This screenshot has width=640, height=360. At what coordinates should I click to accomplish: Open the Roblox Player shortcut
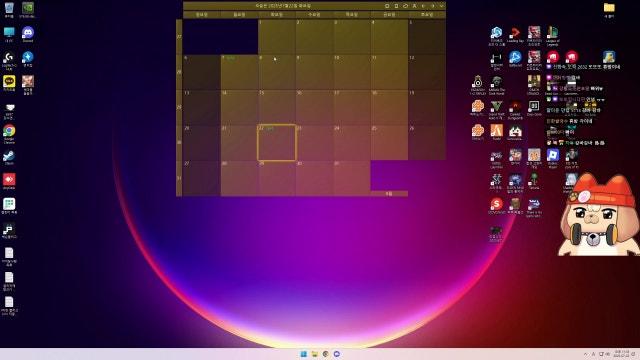553,158
